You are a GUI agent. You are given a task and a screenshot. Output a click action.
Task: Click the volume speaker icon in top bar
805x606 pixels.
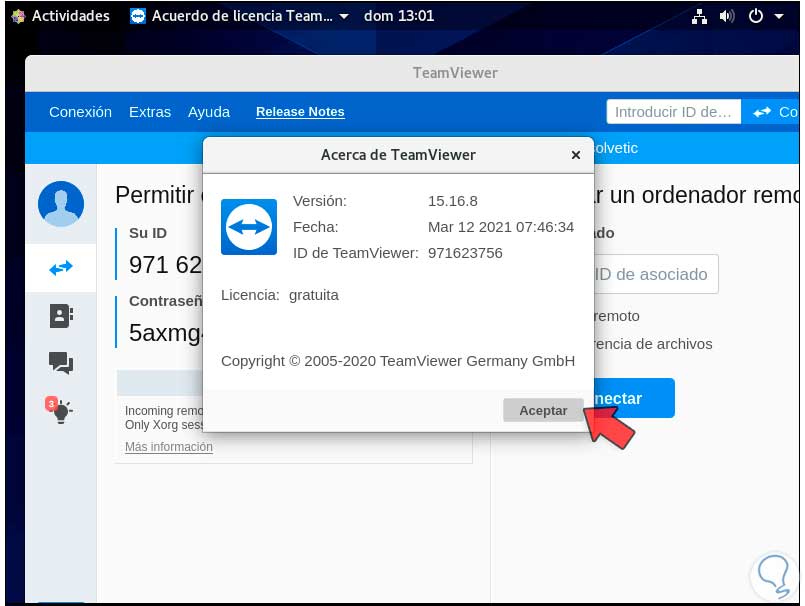coord(727,16)
